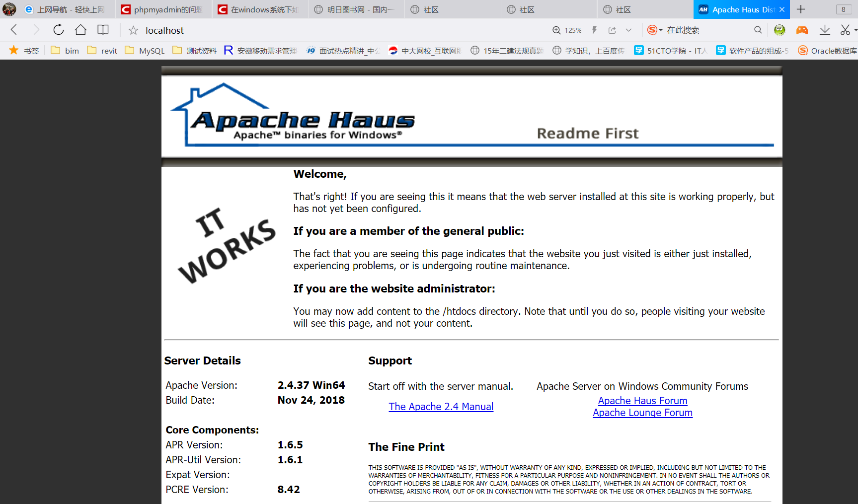Open the 学知识,上百度传 bookmark
The width and height of the screenshot is (858, 504).
(x=589, y=51)
